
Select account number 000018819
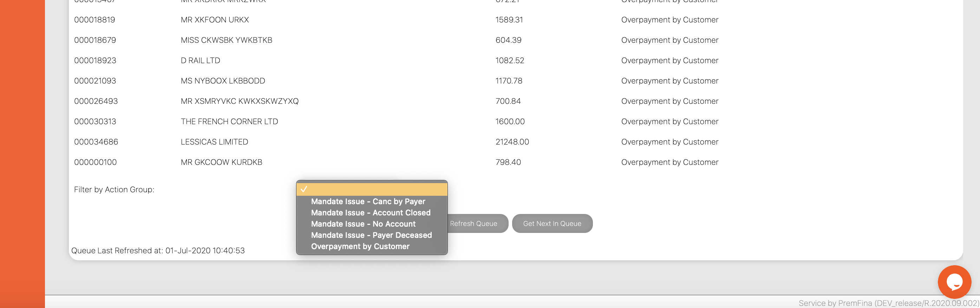tap(94, 20)
